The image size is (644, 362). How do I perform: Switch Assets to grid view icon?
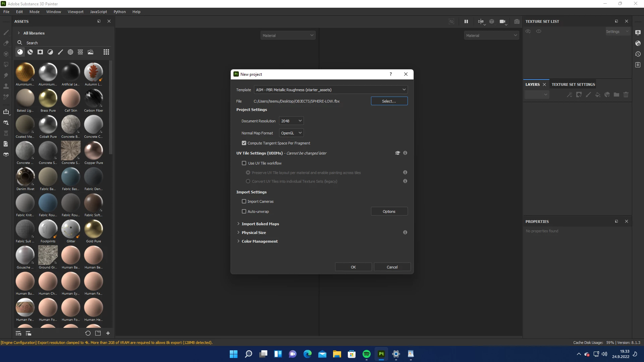(106, 52)
